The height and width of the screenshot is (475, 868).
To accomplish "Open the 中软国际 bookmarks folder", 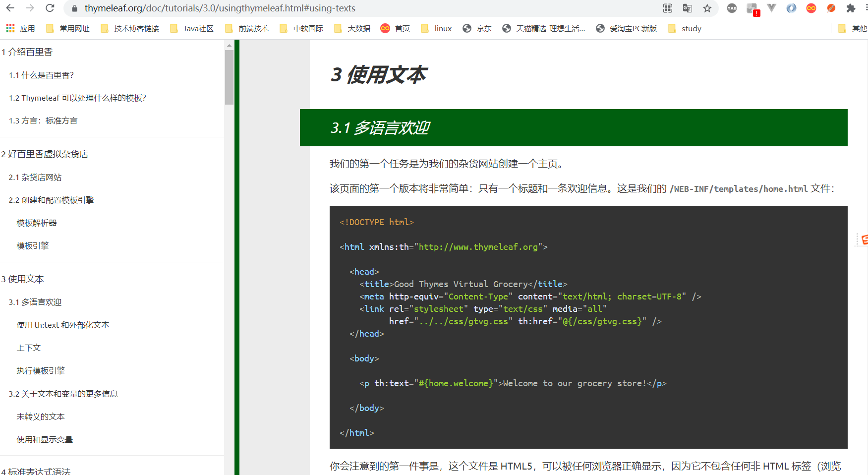I will click(x=301, y=28).
